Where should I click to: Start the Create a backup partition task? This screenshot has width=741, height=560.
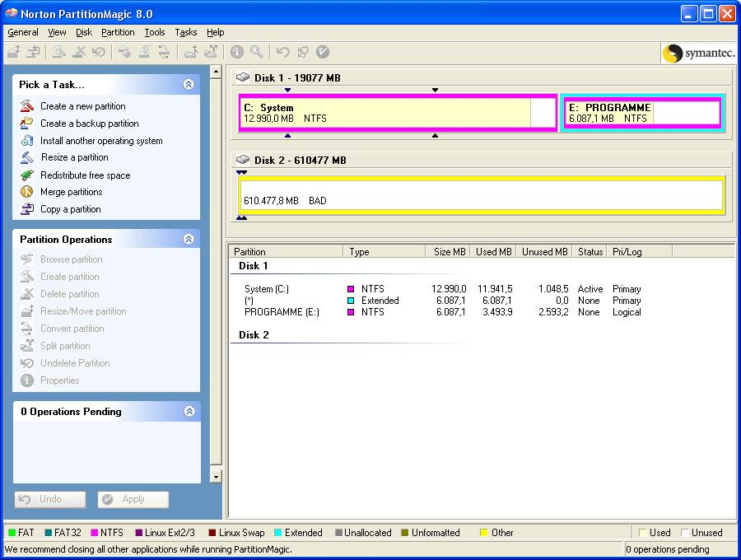tap(80, 124)
